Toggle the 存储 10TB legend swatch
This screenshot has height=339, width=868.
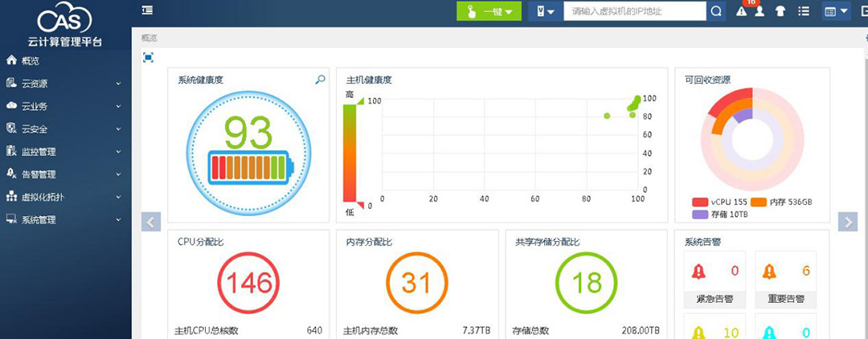click(x=700, y=214)
